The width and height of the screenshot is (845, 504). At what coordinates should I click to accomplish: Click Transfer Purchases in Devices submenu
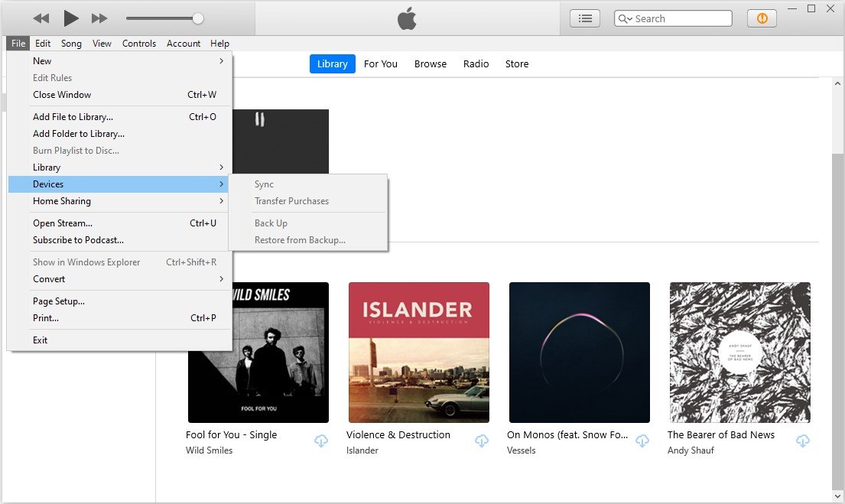click(x=308, y=200)
